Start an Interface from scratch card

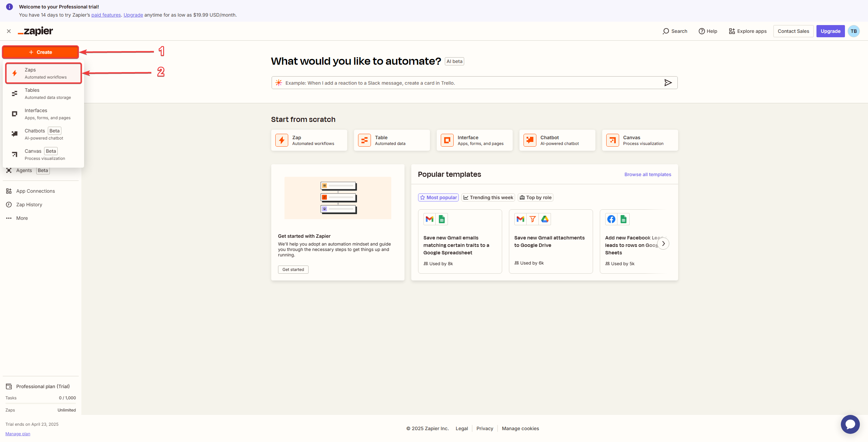475,140
